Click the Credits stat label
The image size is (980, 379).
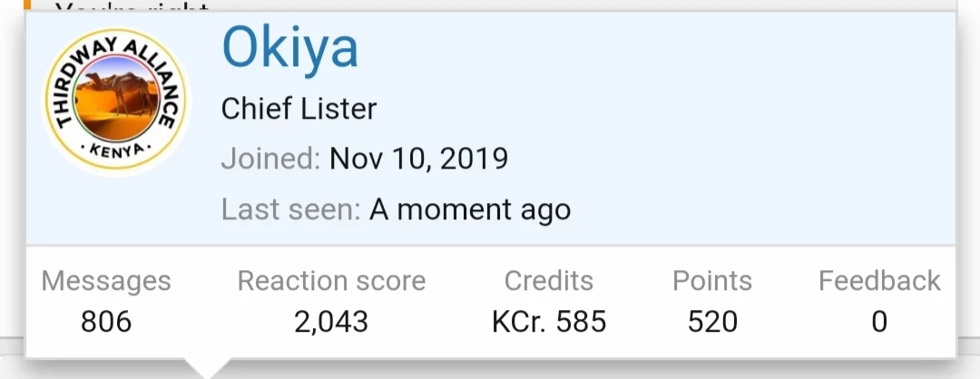[x=549, y=281]
